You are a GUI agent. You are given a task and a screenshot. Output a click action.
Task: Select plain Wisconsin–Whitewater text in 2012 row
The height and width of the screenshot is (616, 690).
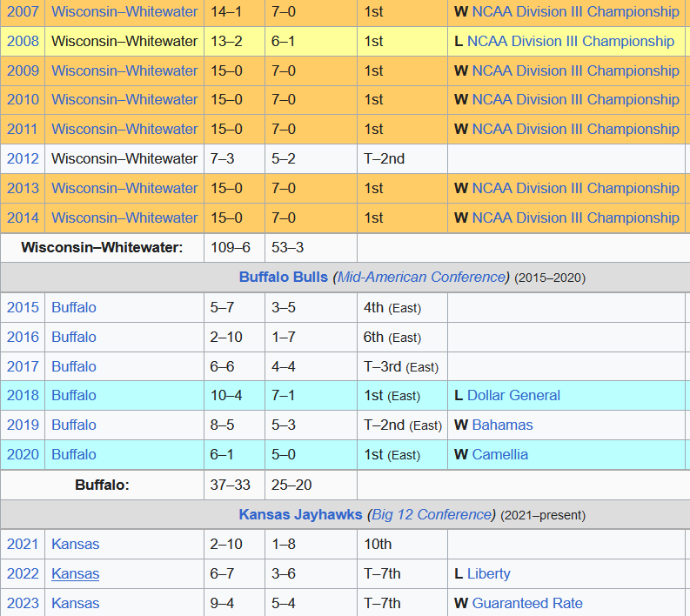124,158
